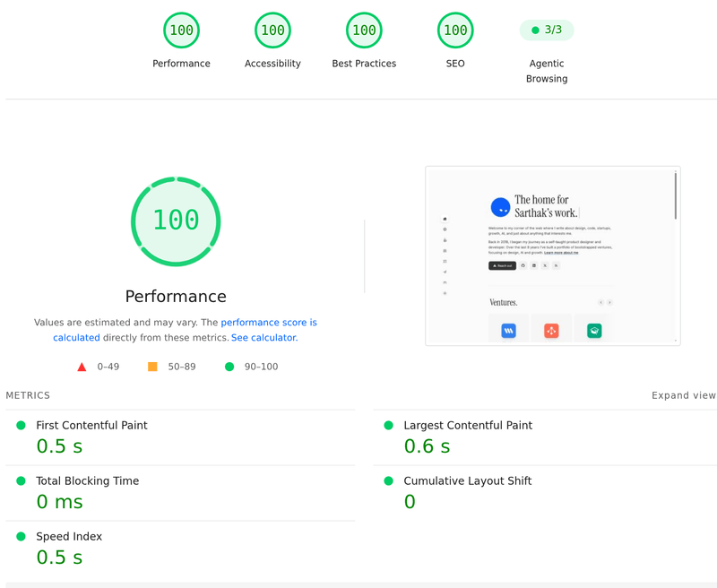
Task: Click the home icon in preview sidebar
Action: 445,219
